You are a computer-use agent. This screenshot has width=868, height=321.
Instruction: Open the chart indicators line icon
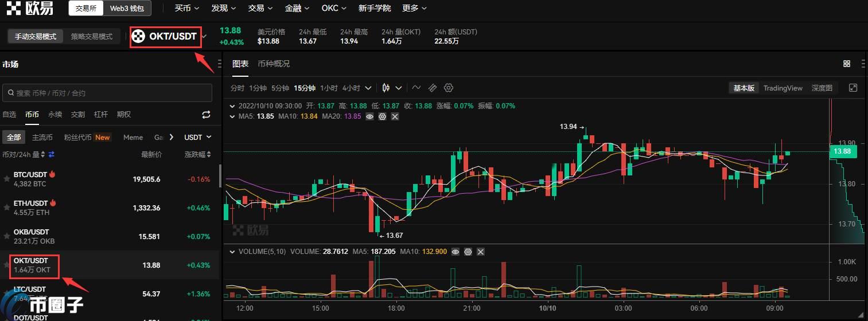point(417,88)
